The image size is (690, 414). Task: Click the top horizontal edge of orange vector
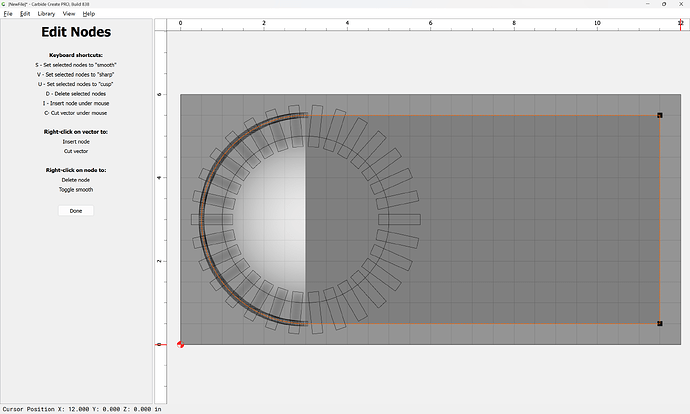click(x=480, y=116)
